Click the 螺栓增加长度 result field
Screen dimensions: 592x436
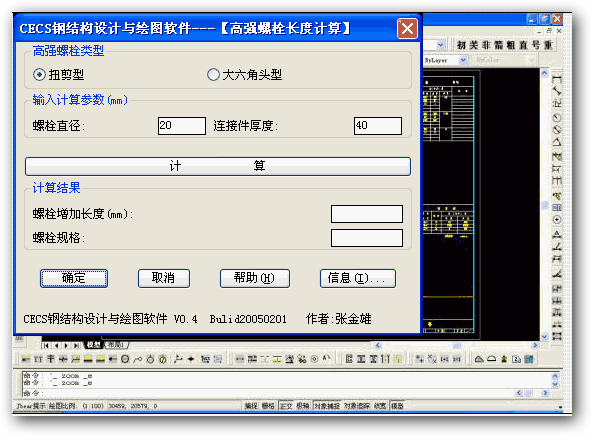click(367, 214)
